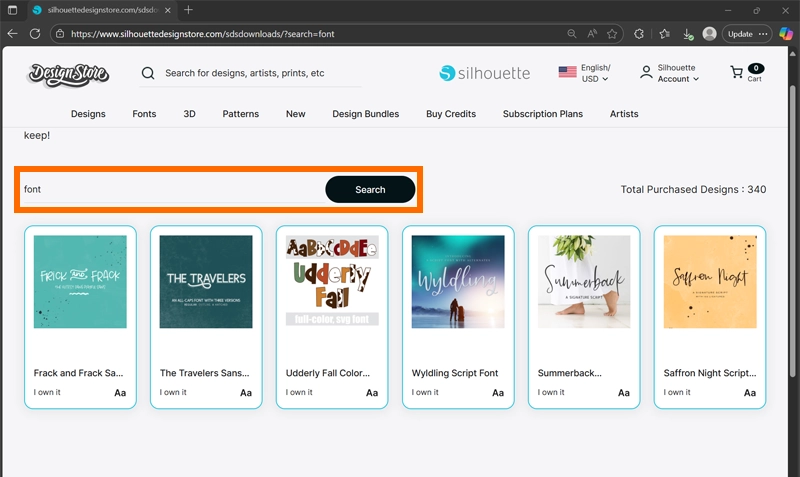The image size is (800, 477).
Task: Open browser extensions puzzle icon
Action: point(639,33)
